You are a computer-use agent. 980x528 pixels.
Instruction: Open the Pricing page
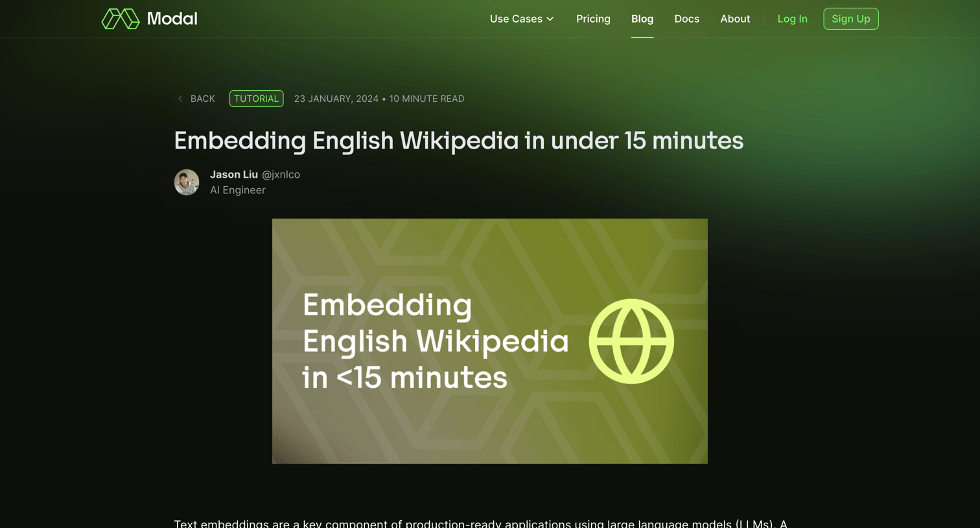point(593,19)
